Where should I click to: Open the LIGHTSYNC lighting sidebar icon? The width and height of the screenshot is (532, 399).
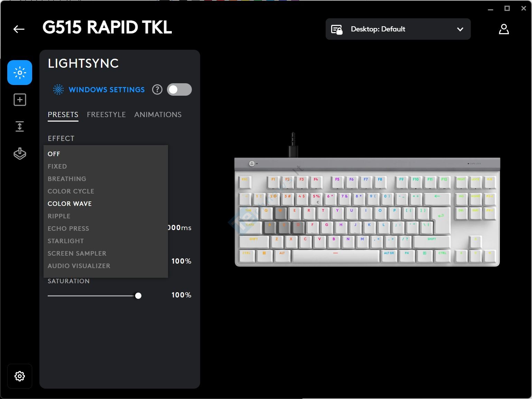20,73
